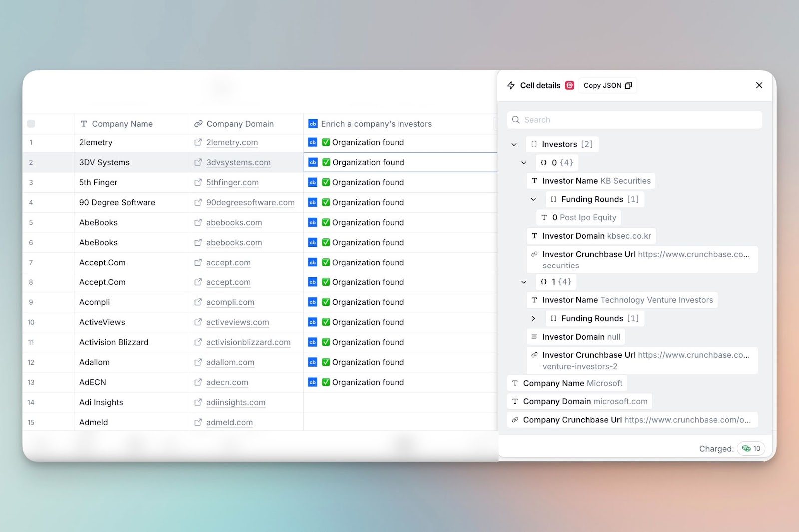Viewport: 799px width, 532px height.
Task: Click the Company Domain column header
Action: 246,124
